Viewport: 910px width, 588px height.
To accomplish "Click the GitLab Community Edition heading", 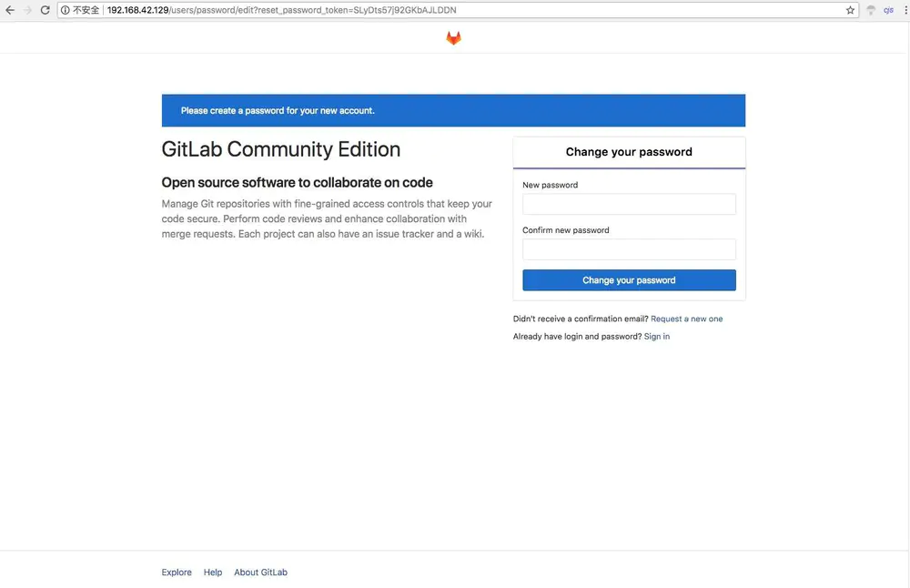I will click(x=281, y=149).
